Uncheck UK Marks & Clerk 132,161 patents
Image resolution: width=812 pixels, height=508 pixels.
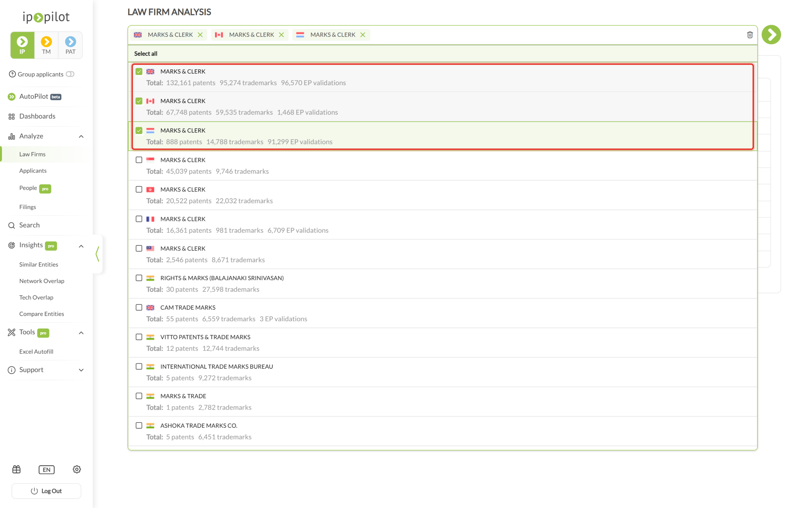click(x=139, y=71)
